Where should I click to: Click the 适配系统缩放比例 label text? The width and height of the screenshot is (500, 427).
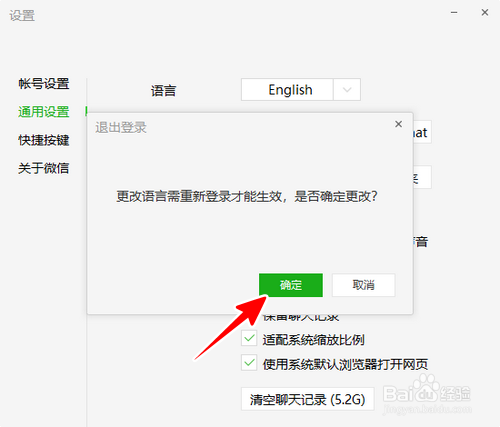click(x=313, y=340)
